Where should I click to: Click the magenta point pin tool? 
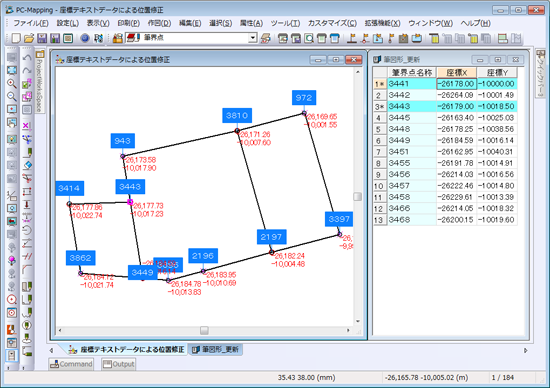12,260
